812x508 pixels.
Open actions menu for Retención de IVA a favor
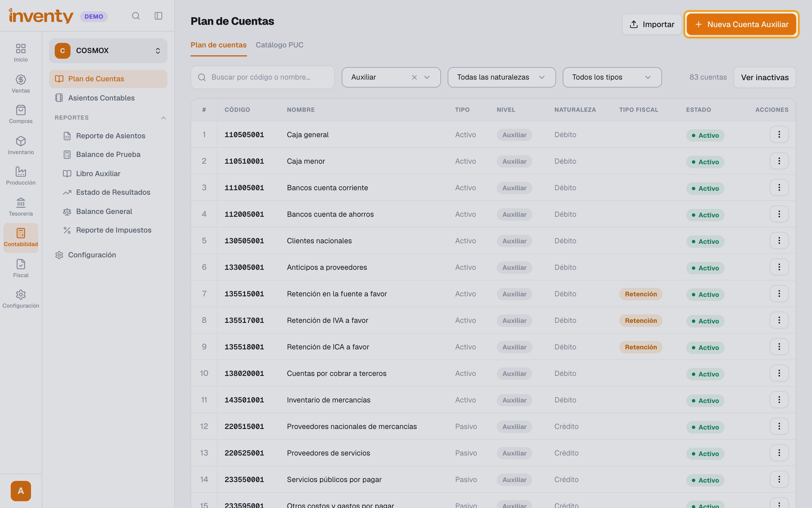(x=779, y=320)
